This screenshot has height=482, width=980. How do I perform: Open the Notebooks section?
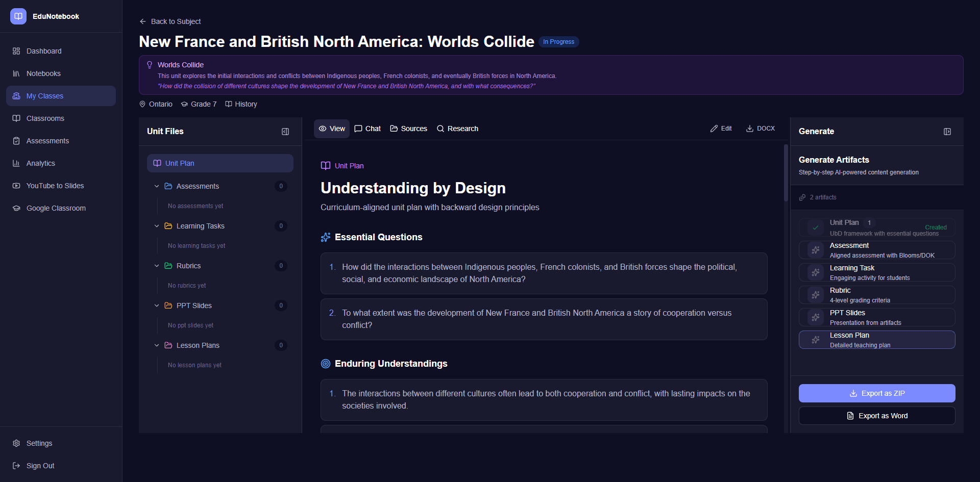point(43,73)
